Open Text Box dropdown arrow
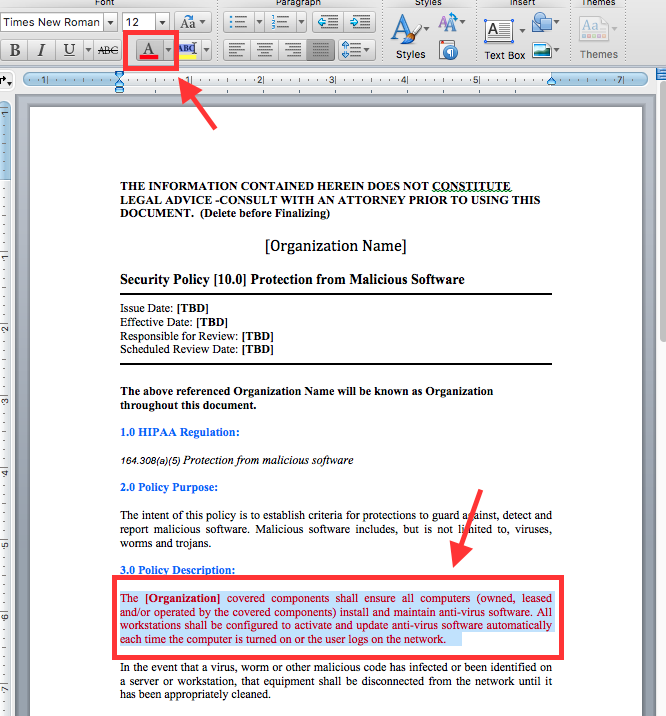This screenshot has width=666, height=716. click(x=522, y=31)
